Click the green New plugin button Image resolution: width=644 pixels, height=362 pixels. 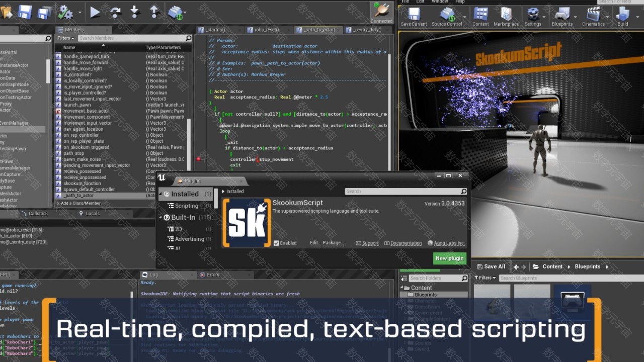coord(449,258)
